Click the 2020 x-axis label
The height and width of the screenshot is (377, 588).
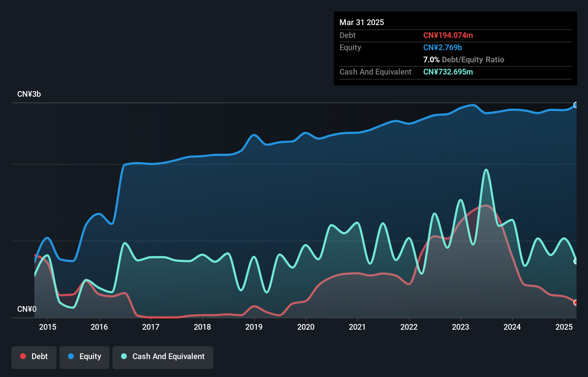click(x=306, y=327)
